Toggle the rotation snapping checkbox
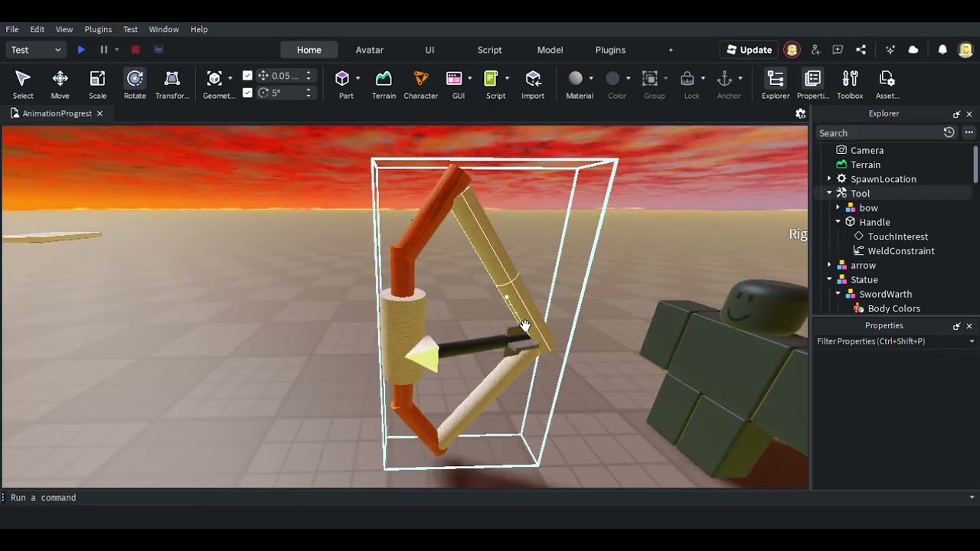Viewport: 980px width, 551px height. coord(247,93)
